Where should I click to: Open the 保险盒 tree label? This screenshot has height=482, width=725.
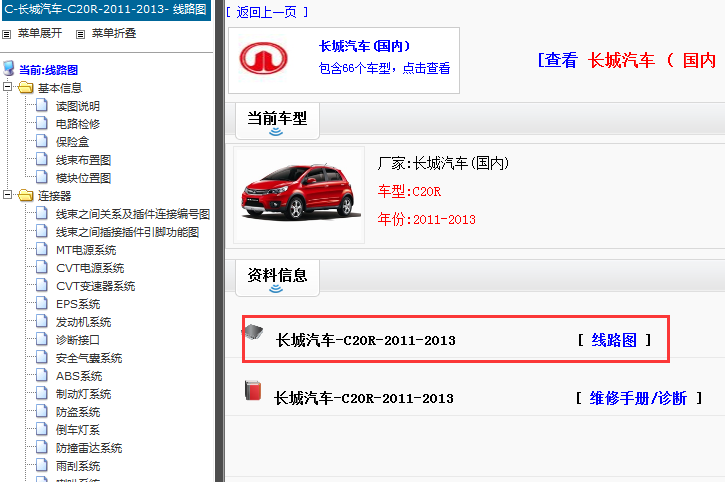[72, 142]
